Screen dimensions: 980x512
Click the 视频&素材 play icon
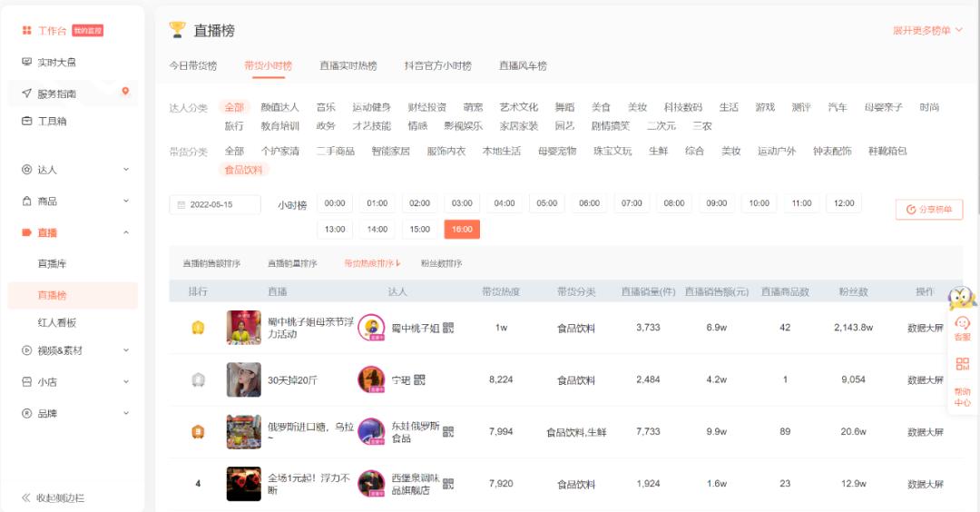click(27, 350)
